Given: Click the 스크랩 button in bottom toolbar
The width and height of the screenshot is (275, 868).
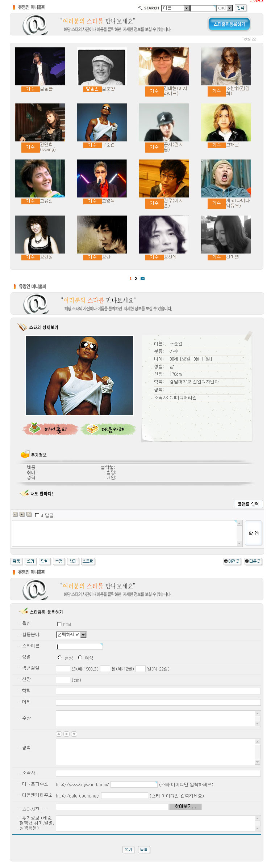Looking at the screenshot, I should (88, 561).
